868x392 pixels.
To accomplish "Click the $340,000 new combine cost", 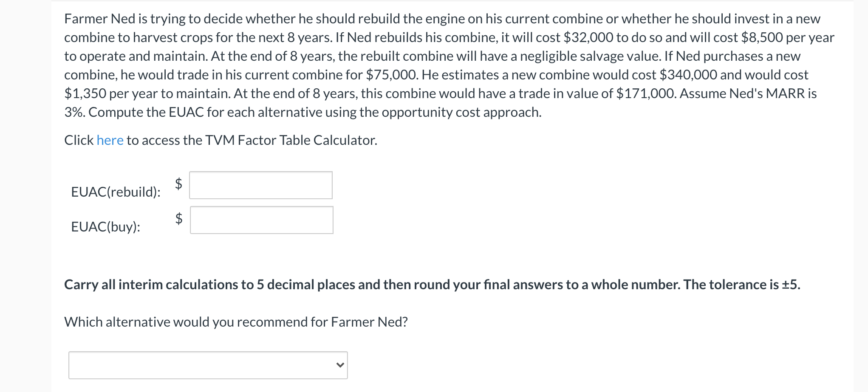I will click(688, 75).
